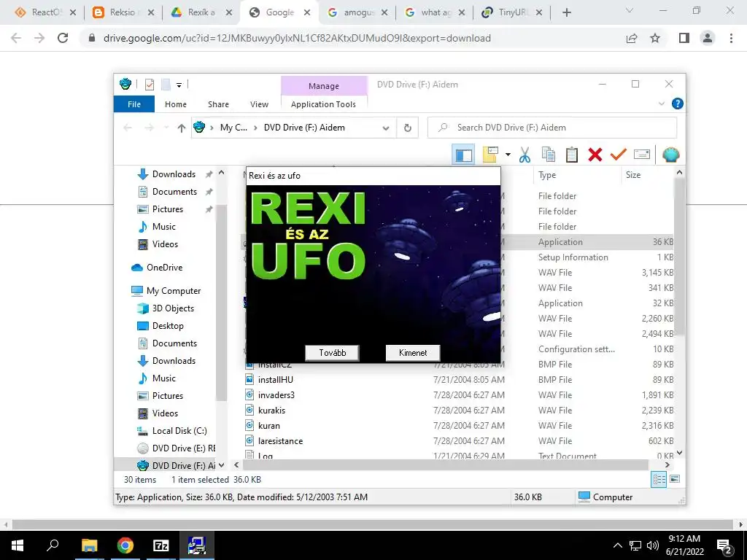The height and width of the screenshot is (560, 747).
Task: Click the blue Help question mark icon
Action: [x=677, y=104]
